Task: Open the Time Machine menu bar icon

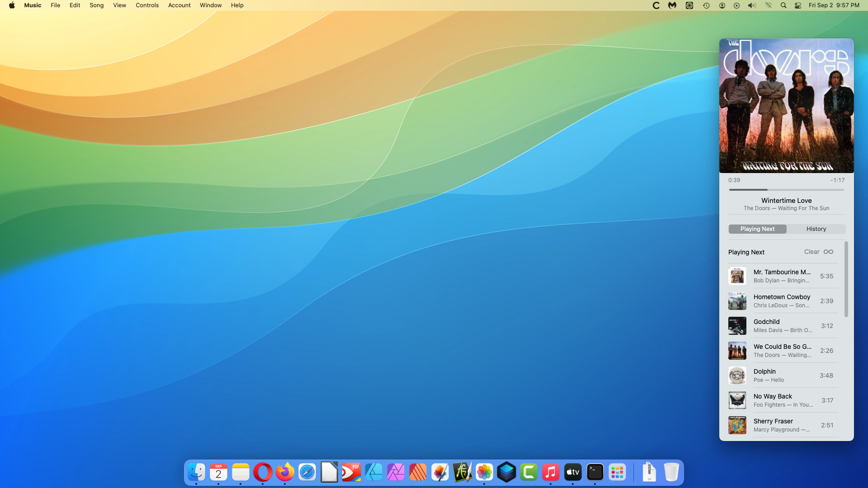Action: point(706,5)
